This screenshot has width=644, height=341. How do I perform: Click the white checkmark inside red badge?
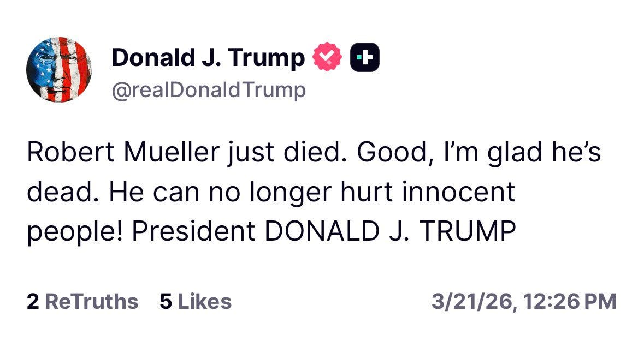tap(327, 57)
